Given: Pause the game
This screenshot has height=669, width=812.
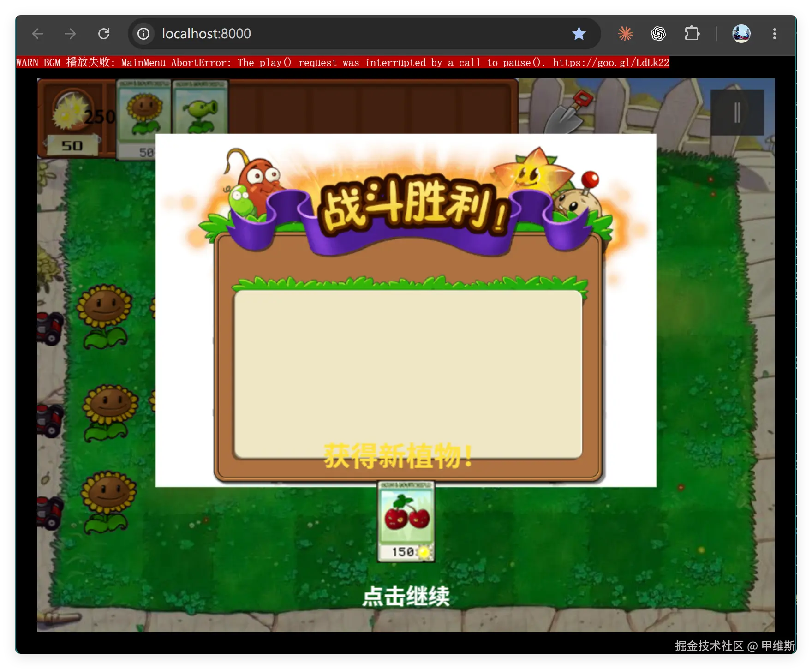Looking at the screenshot, I should coord(737,113).
